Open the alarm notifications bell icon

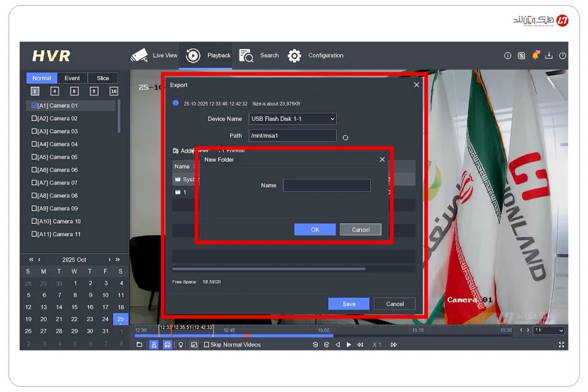pos(535,55)
